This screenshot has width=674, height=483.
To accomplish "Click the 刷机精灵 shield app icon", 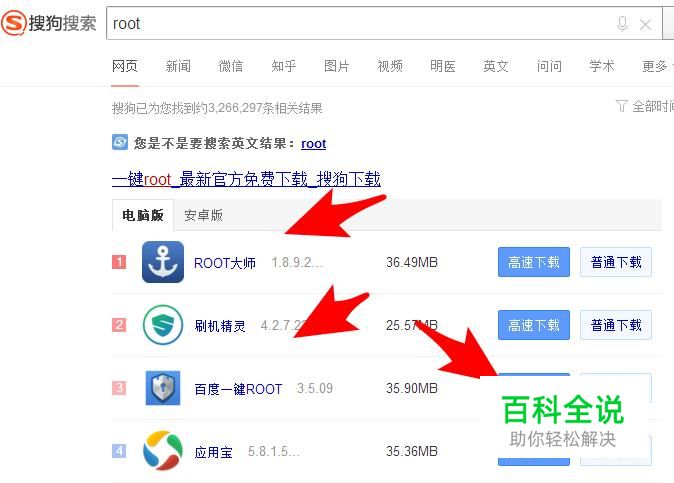I will coord(163,325).
